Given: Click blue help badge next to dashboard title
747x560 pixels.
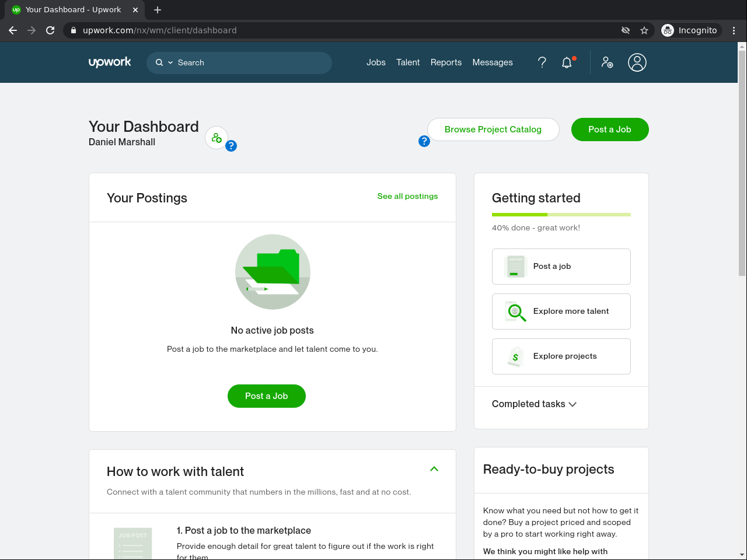Looking at the screenshot, I should coord(231,146).
